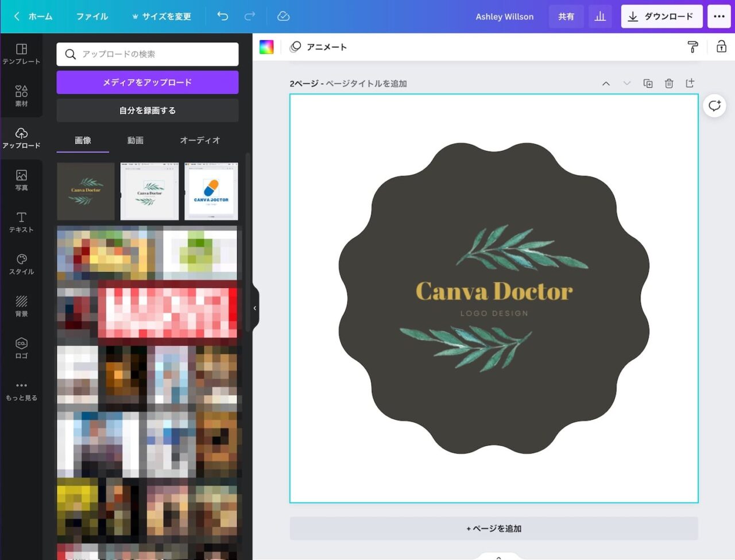This screenshot has height=560, width=735.
Task: Select the dark Canva Doctor logo thumbnail
Action: coord(86,191)
